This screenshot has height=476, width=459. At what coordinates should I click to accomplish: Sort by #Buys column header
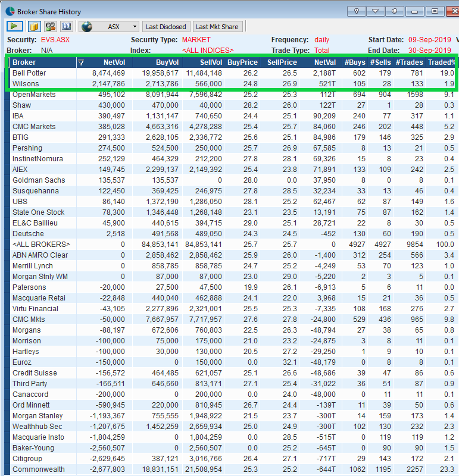[x=355, y=62]
